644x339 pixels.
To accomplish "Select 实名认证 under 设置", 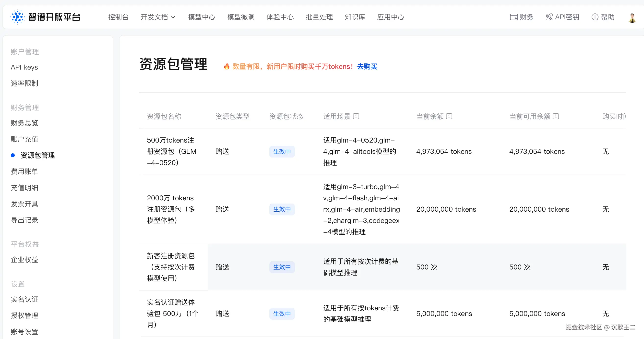I will click(x=24, y=299).
